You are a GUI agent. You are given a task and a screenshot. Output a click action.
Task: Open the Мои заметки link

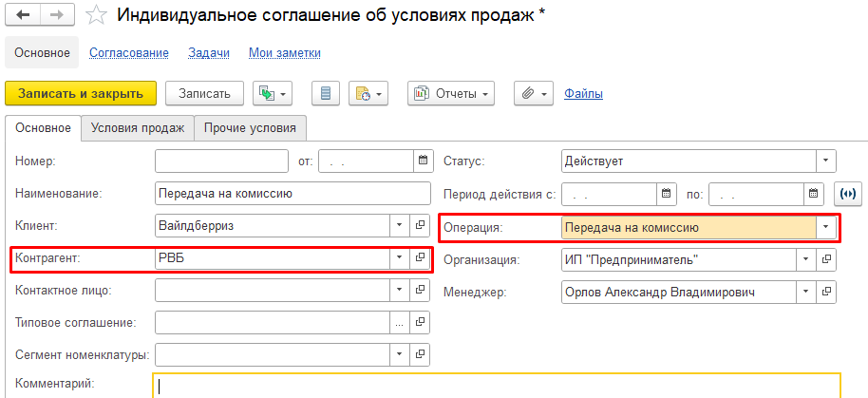[285, 52]
